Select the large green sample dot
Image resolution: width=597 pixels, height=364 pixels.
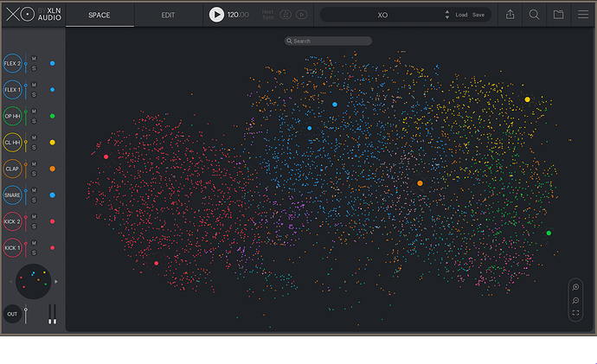[x=549, y=233]
